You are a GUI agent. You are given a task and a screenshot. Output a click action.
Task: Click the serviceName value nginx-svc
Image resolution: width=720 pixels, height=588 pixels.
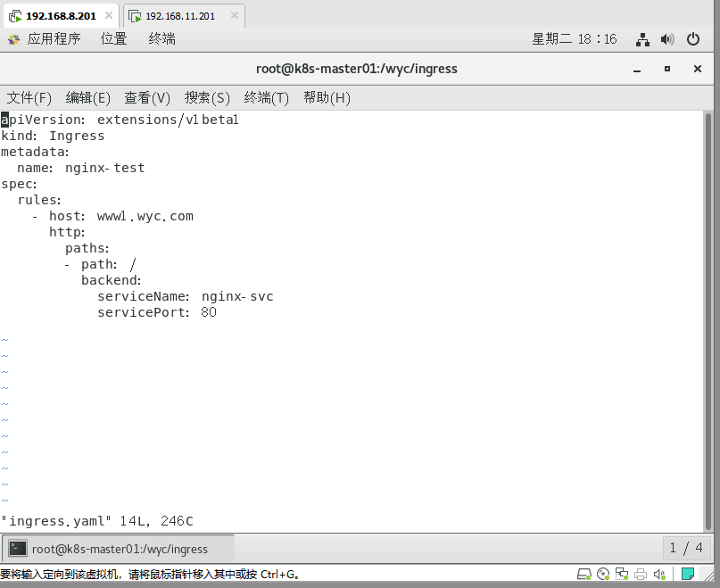pyautogui.click(x=237, y=297)
